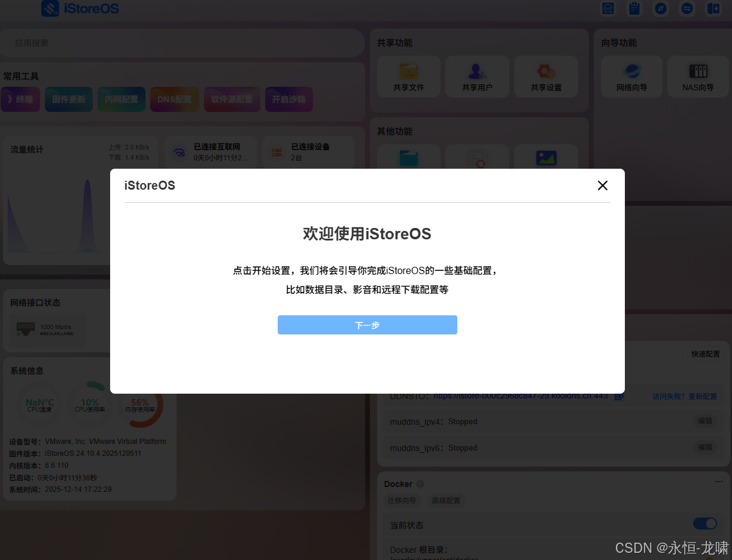The height and width of the screenshot is (560, 732).
Task: Click the iStoreOS logo in the header
Action: coord(80,8)
